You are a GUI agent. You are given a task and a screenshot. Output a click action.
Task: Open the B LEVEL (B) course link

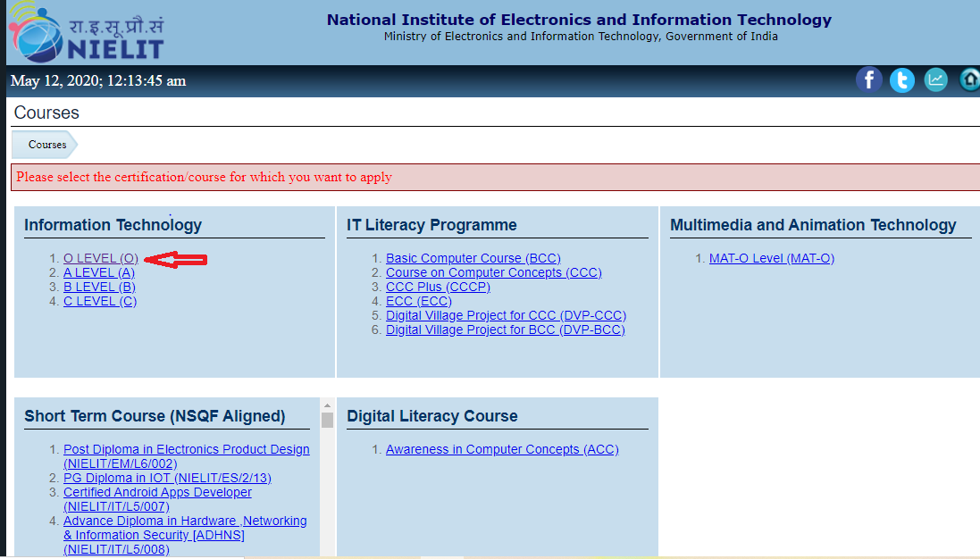click(99, 287)
